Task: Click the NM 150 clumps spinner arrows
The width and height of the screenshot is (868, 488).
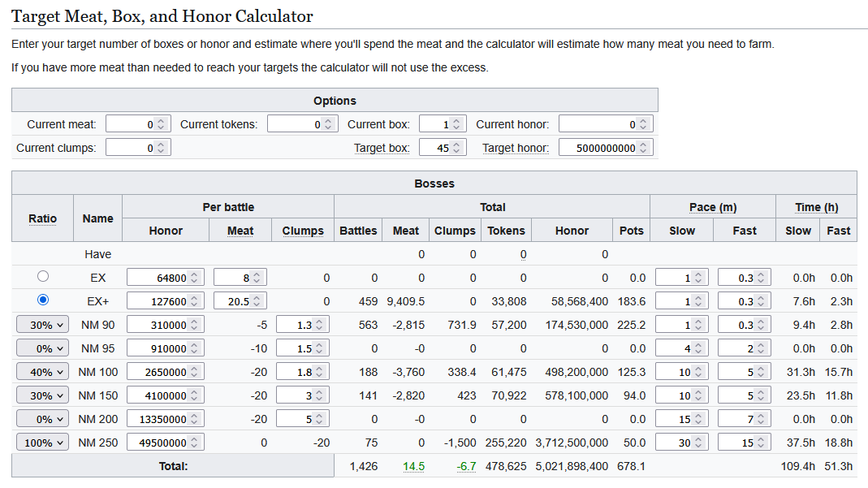Action: (319, 395)
